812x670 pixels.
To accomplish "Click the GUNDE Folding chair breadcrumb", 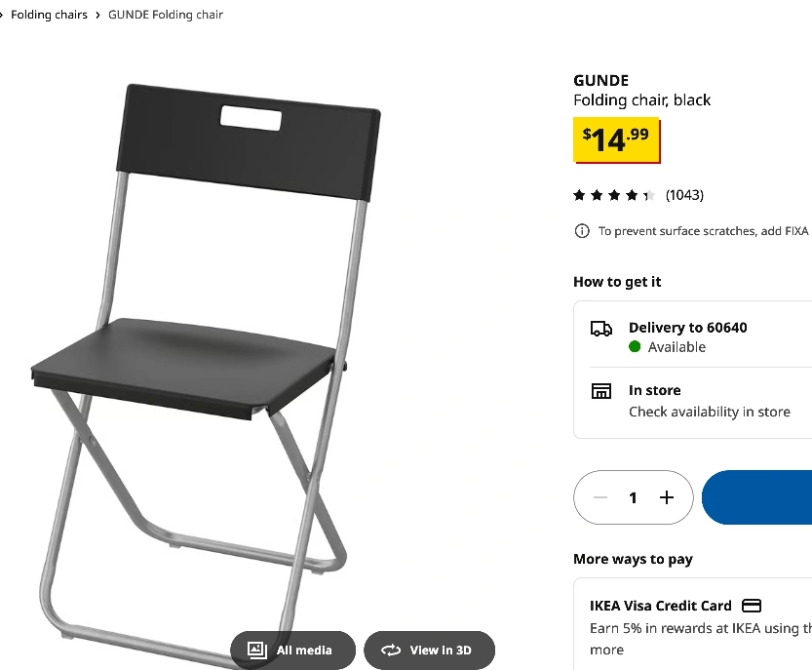I will (166, 15).
